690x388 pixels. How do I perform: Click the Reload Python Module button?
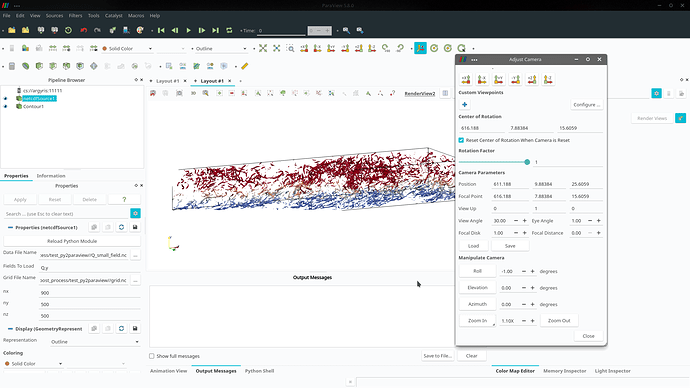tap(72, 241)
